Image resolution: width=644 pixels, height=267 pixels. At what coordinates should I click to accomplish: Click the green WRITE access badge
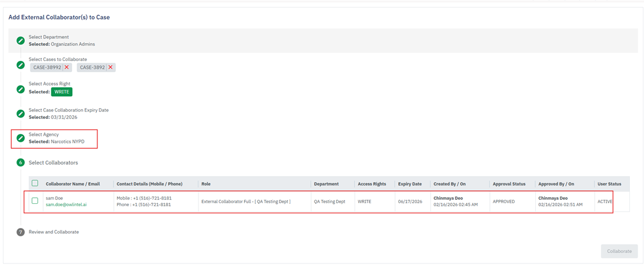(61, 92)
